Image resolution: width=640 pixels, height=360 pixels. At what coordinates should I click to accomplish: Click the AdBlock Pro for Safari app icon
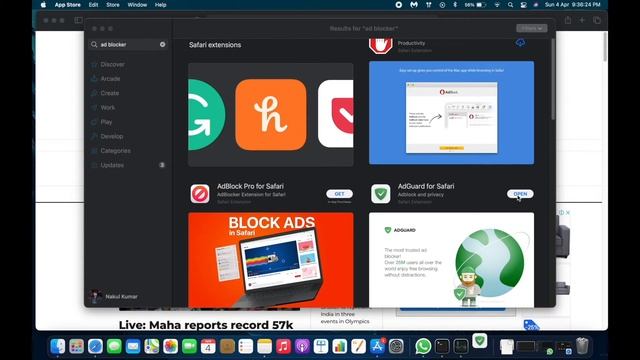tap(200, 193)
